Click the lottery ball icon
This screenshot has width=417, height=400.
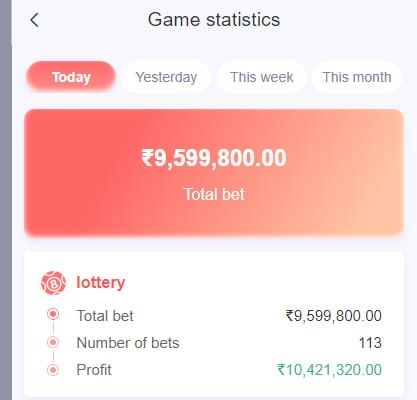point(53,283)
